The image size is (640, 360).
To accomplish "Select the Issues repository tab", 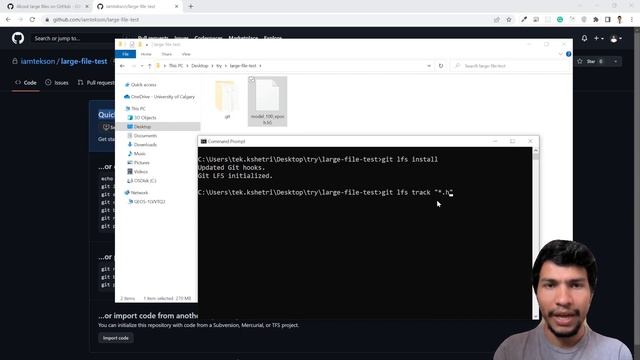I will 57,82.
